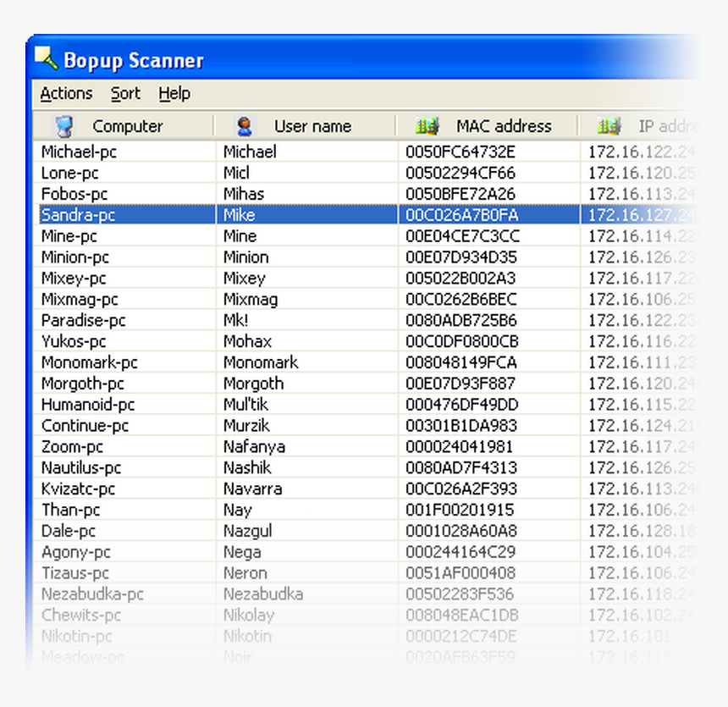728x707 pixels.
Task: Click the Bopup Scanner title bar icon
Action: pyautogui.click(x=46, y=58)
